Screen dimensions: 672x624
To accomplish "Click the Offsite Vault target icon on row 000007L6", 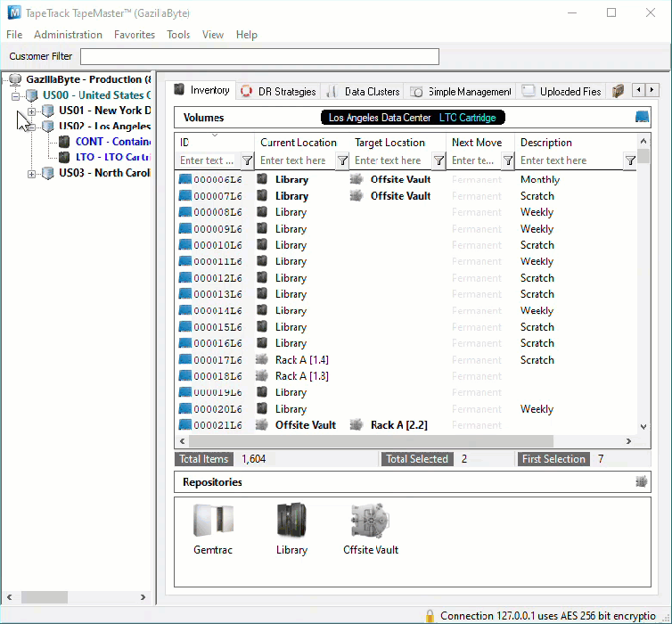I will (356, 196).
